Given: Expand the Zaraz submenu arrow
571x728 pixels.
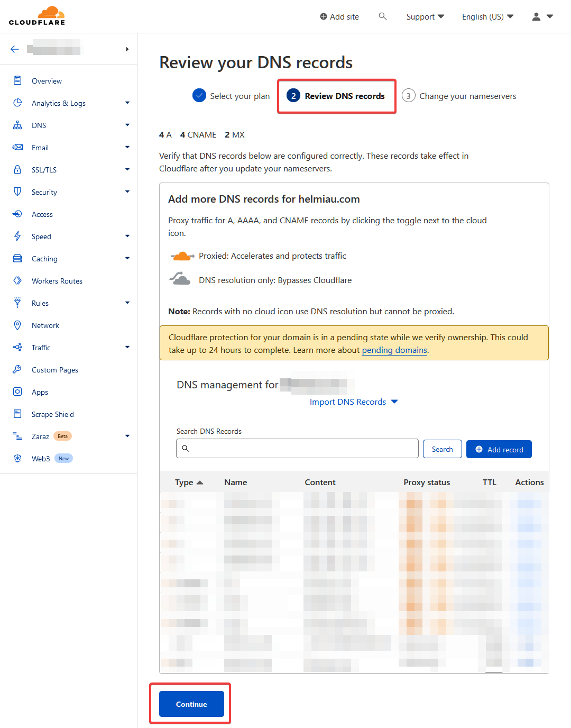Looking at the screenshot, I should tap(127, 436).
